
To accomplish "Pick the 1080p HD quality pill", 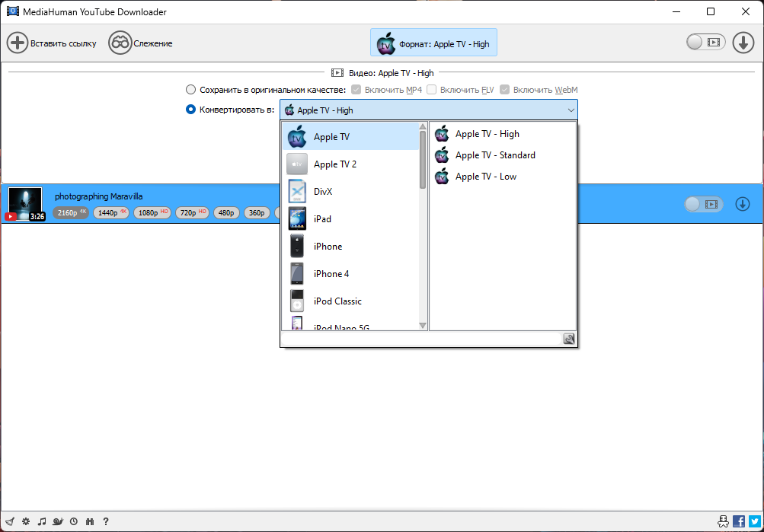I will click(x=152, y=212).
